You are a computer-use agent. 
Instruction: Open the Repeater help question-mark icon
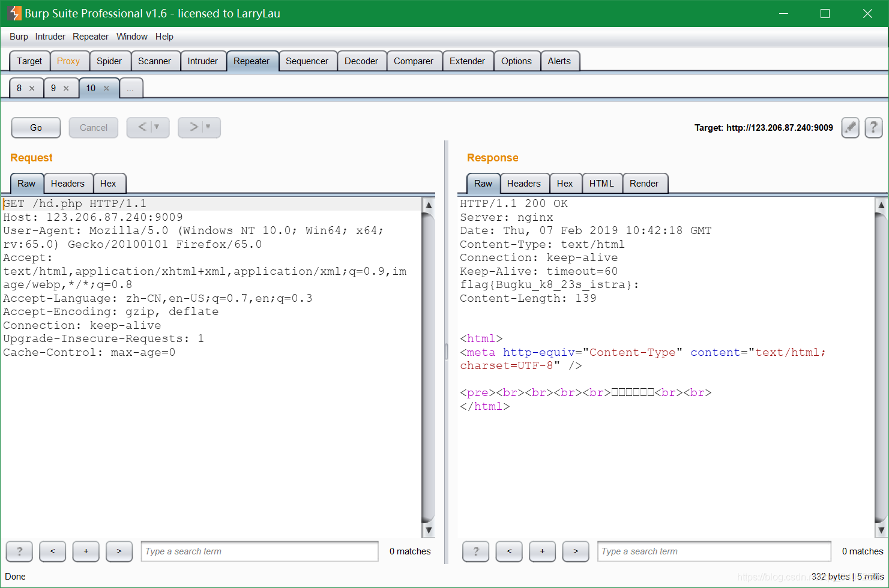pyautogui.click(x=873, y=127)
